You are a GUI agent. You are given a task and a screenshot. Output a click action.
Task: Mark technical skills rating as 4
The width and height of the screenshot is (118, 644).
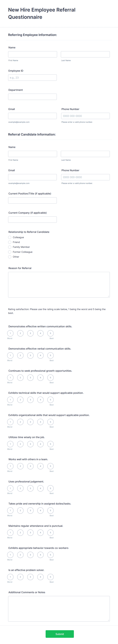tap(40, 400)
